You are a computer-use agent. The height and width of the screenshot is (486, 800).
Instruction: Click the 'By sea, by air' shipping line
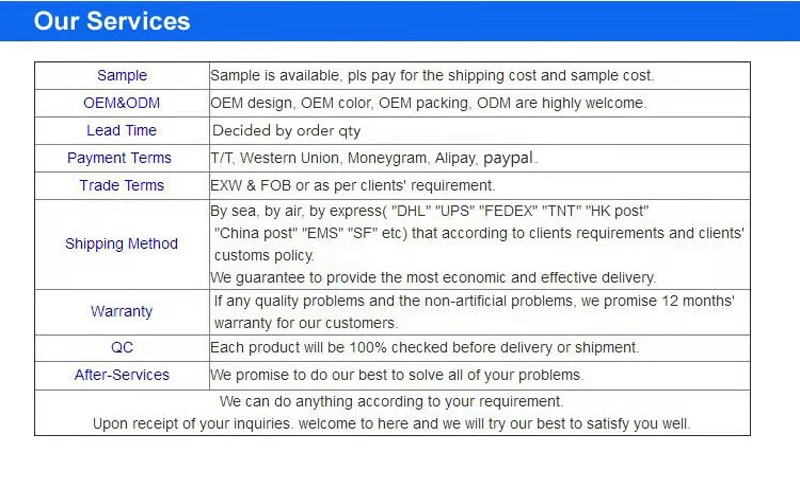430,211
